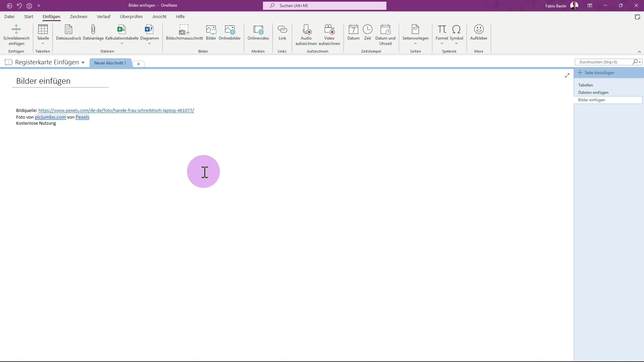Image resolution: width=644 pixels, height=362 pixels.
Task: Start Video aufzeichnen
Action: [329, 35]
